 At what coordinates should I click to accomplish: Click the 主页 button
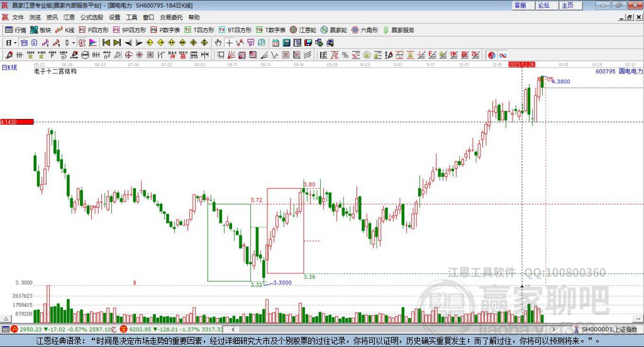coord(570,5)
